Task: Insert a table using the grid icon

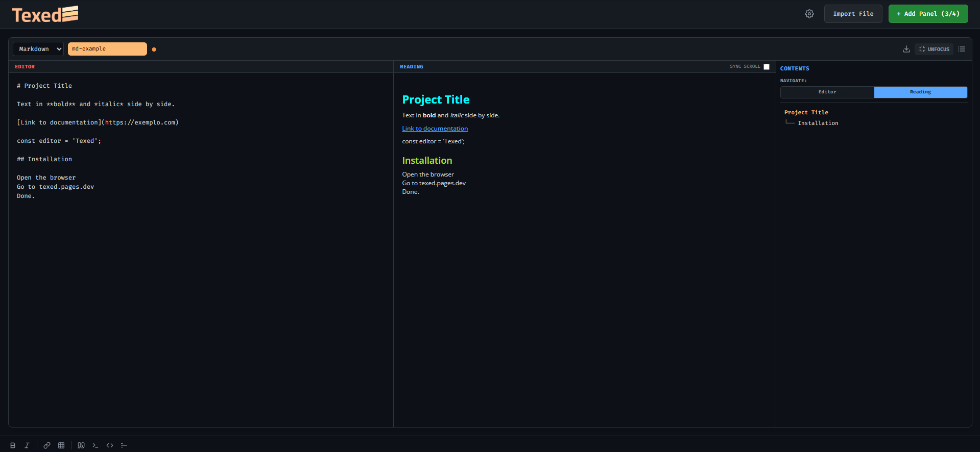Action: (x=61, y=445)
